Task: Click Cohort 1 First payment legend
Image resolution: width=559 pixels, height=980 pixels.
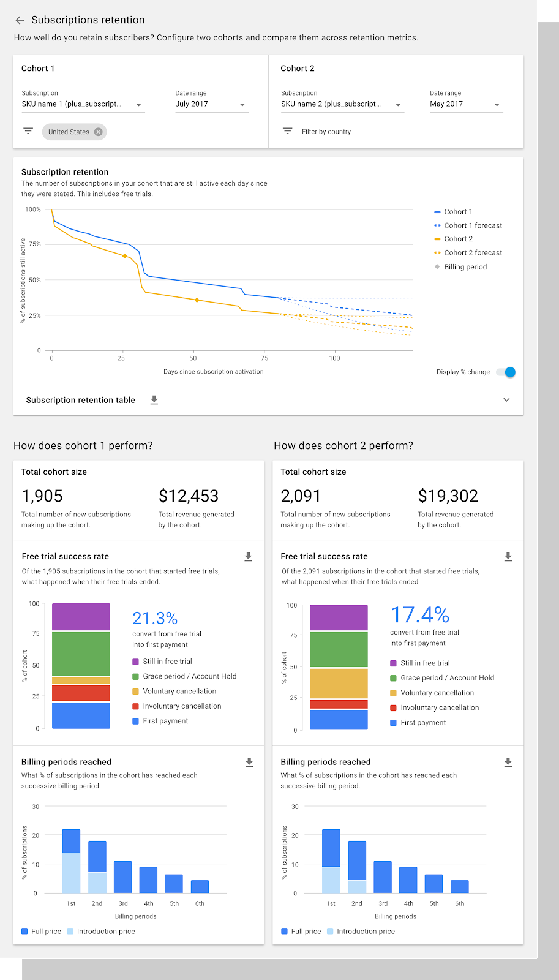Action: 160,721
